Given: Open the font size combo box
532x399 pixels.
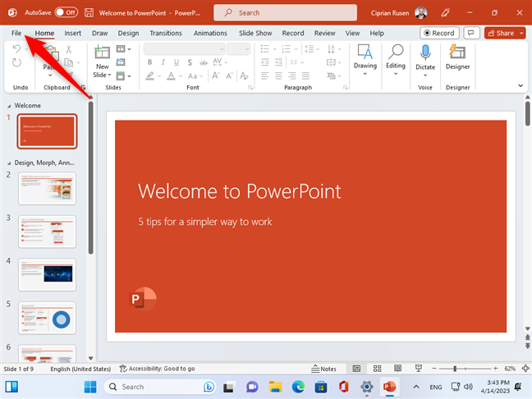Looking at the screenshot, I should point(239,49).
